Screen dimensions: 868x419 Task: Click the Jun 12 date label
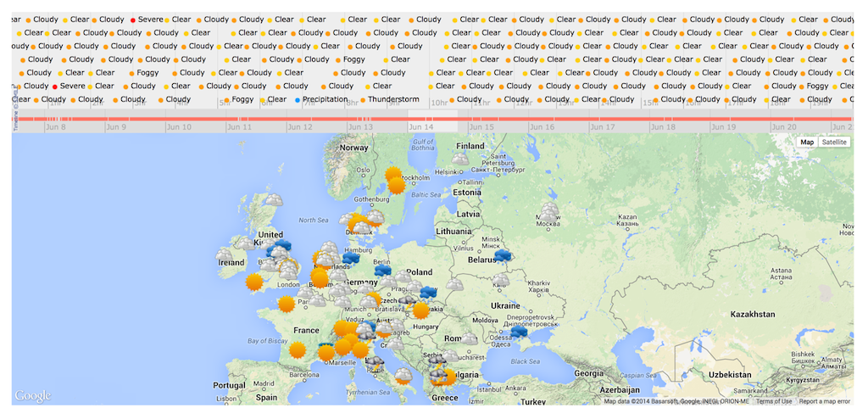coord(299,127)
